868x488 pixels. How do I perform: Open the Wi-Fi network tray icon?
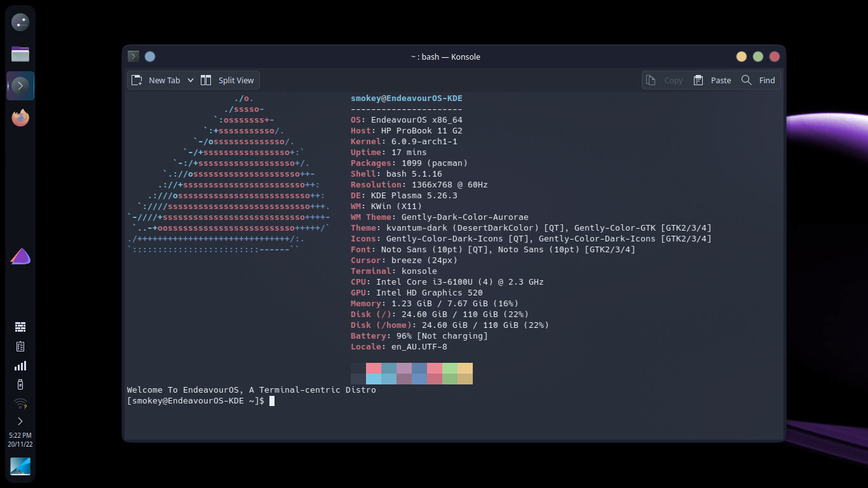[x=20, y=403]
